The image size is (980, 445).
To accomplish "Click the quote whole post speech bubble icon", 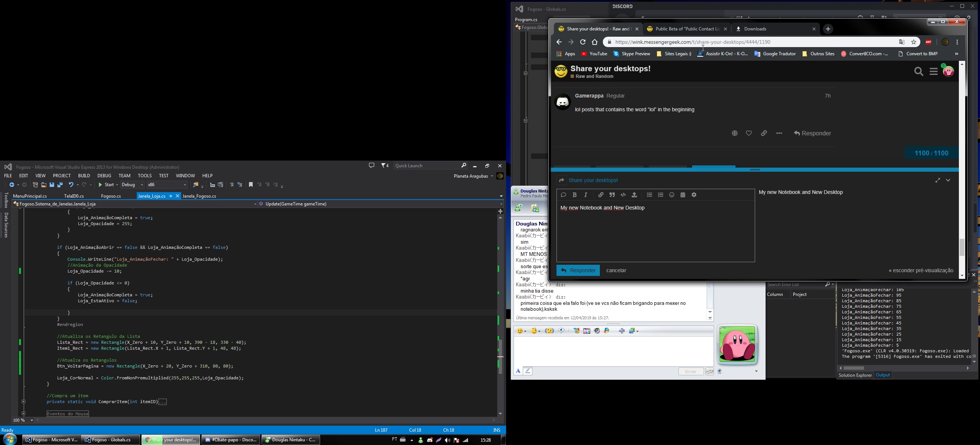I will [564, 195].
